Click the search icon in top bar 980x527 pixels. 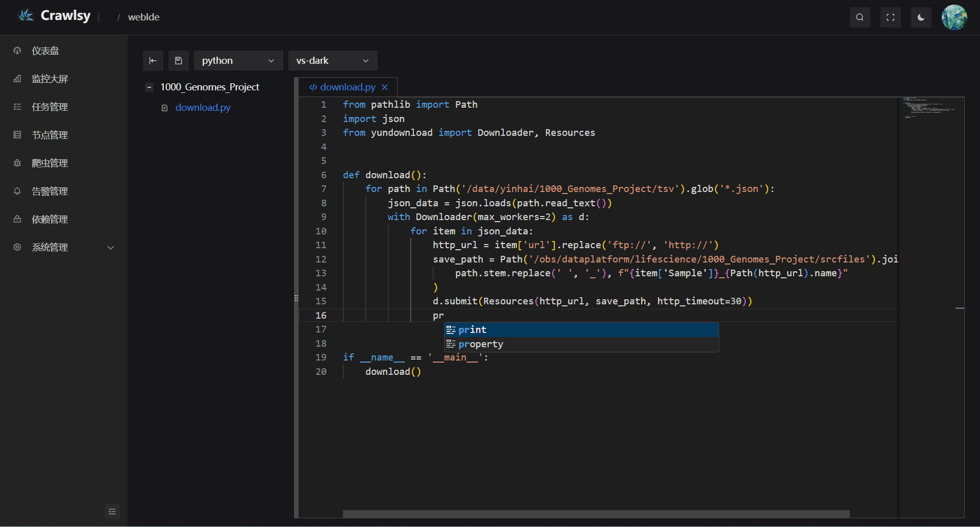coord(860,17)
